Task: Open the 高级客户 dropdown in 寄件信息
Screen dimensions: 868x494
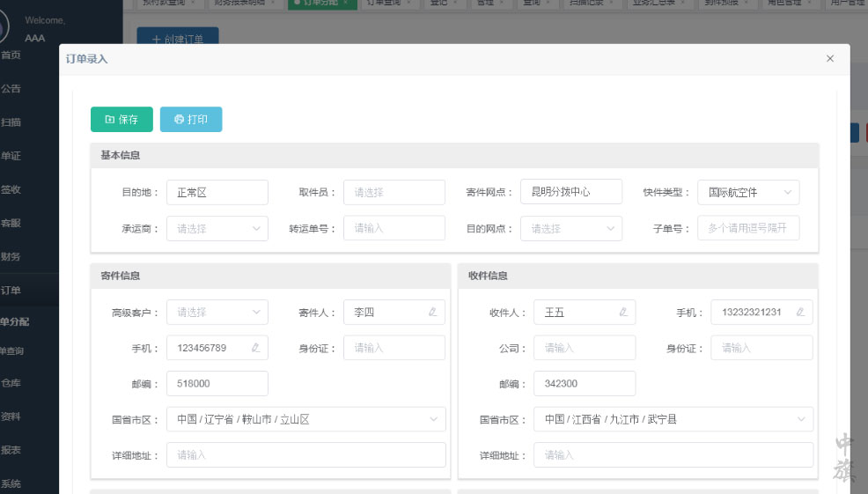Action: point(217,312)
